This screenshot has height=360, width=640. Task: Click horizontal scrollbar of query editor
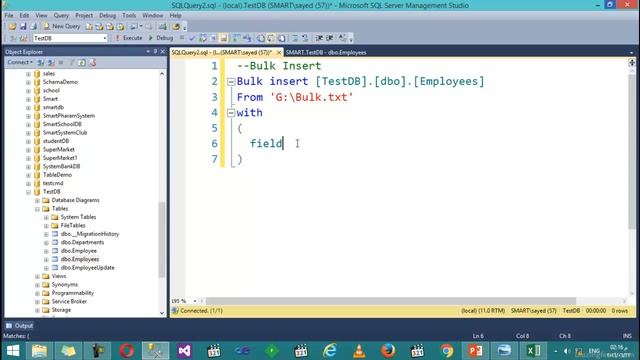pyautogui.click(x=391, y=301)
